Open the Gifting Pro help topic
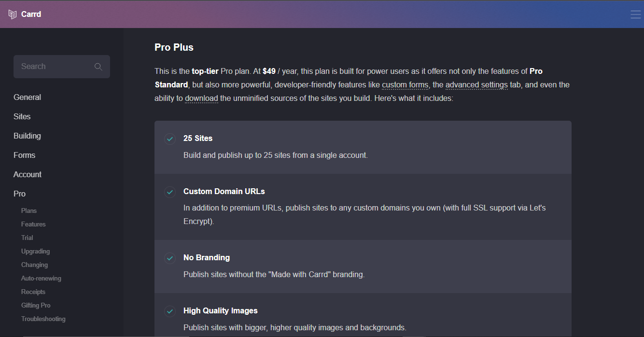Screen dimensions: 644x337 tap(36, 305)
